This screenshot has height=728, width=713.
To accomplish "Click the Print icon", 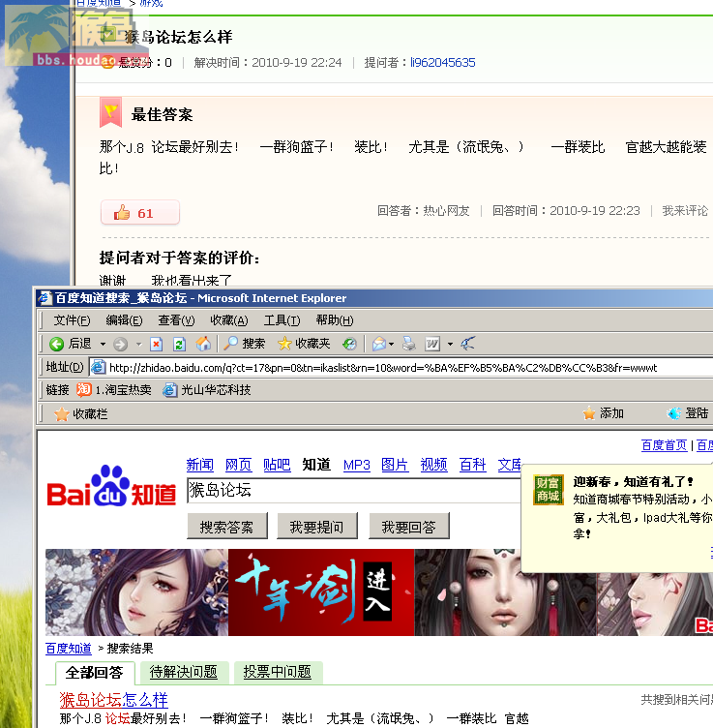I will pyautogui.click(x=408, y=344).
